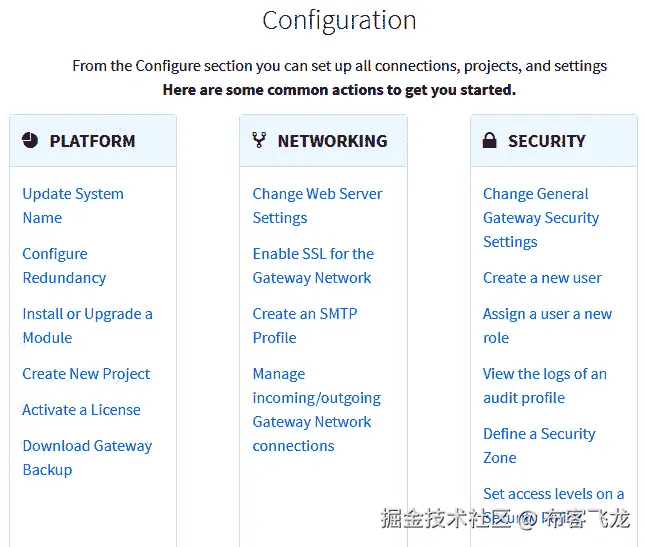Click Define a Security Zone link
The width and height of the screenshot is (647, 547).
click(539, 446)
